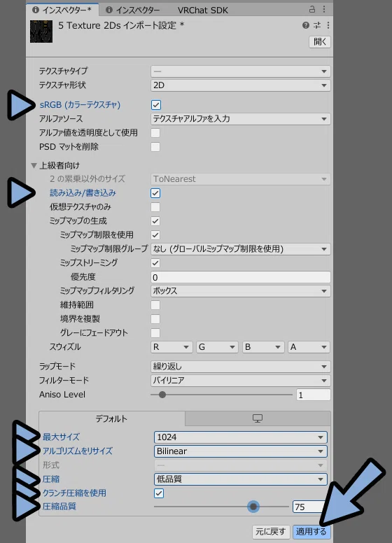Open the swizzle B channel dropdown
This screenshot has height=543, width=392.
(262, 347)
